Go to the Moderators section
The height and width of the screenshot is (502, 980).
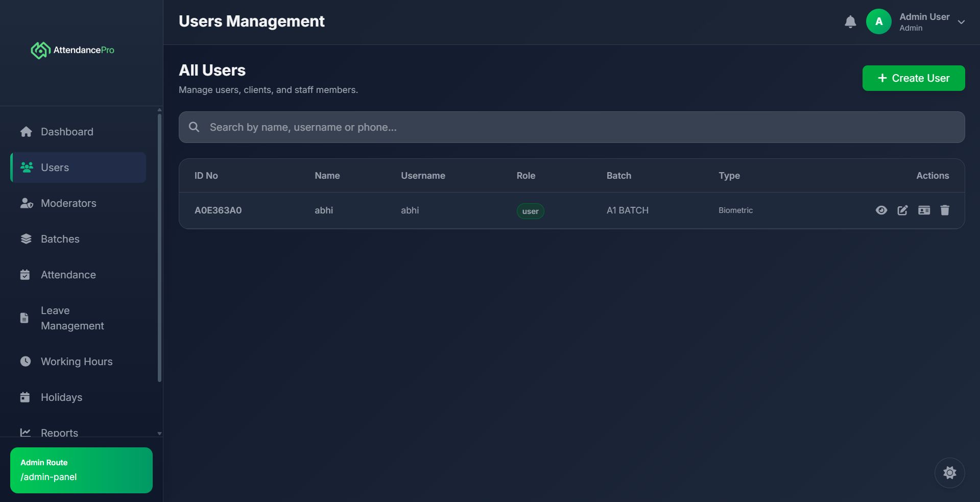tap(68, 203)
